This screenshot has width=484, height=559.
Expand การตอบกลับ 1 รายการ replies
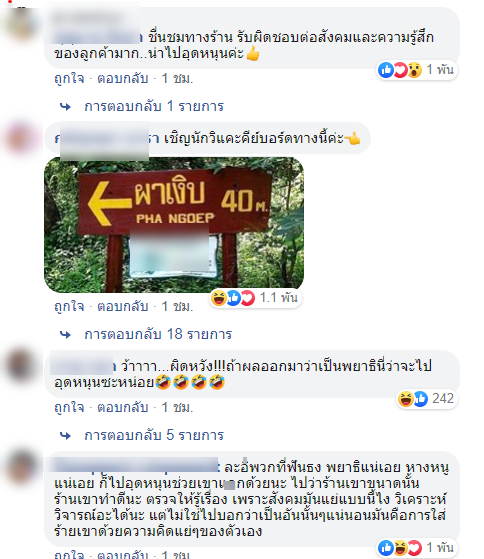154,106
